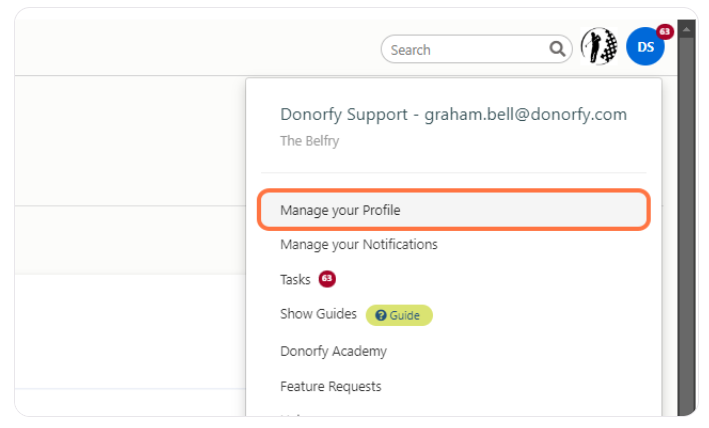Screen dimensions: 709x428
Task: Click The Belfry organisation name
Action: (x=310, y=141)
